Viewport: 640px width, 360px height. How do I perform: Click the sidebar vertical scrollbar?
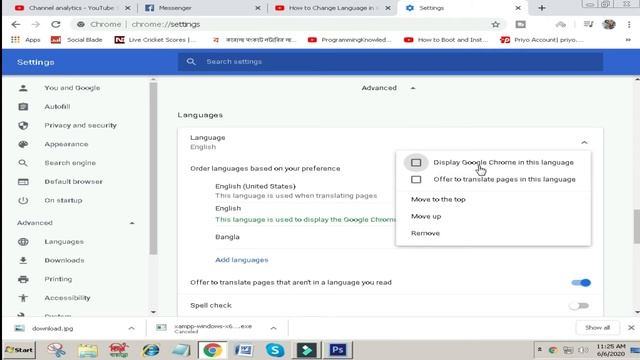pos(153,168)
